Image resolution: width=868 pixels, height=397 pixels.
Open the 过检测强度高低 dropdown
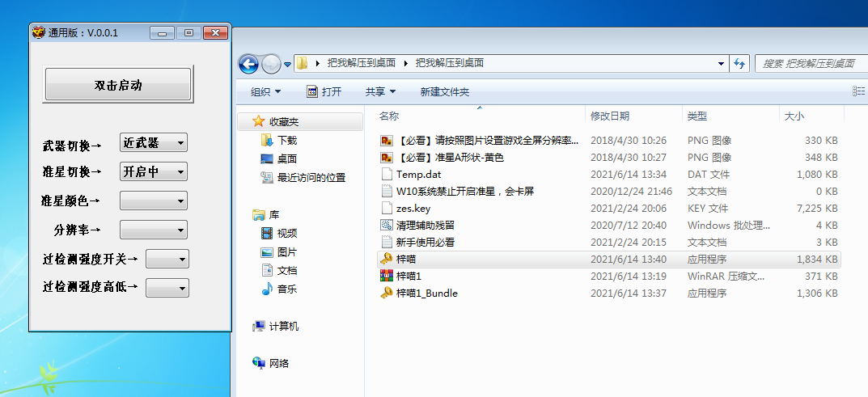click(x=167, y=287)
